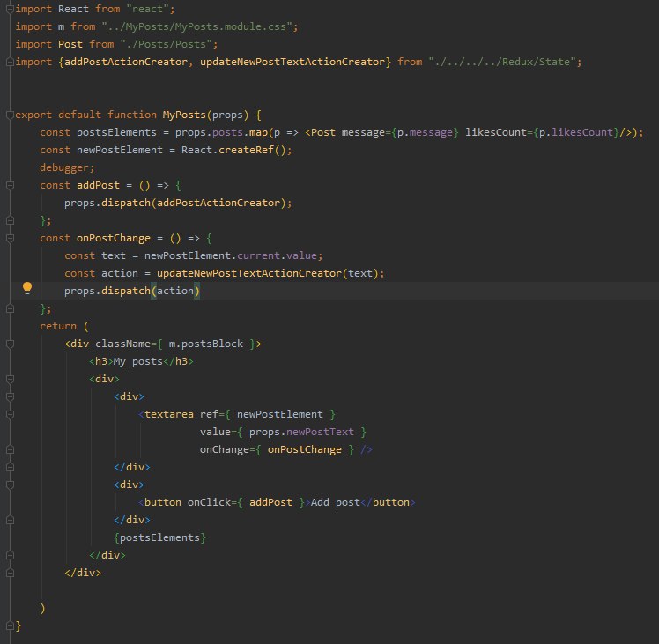The width and height of the screenshot is (659, 644).
Task: Click the 'Add post' button label text
Action: coord(336,502)
